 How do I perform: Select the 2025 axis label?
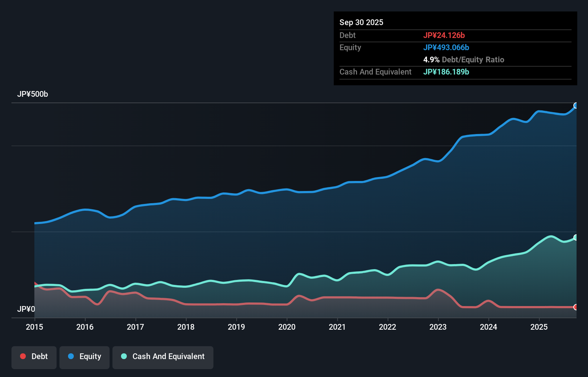(x=539, y=327)
